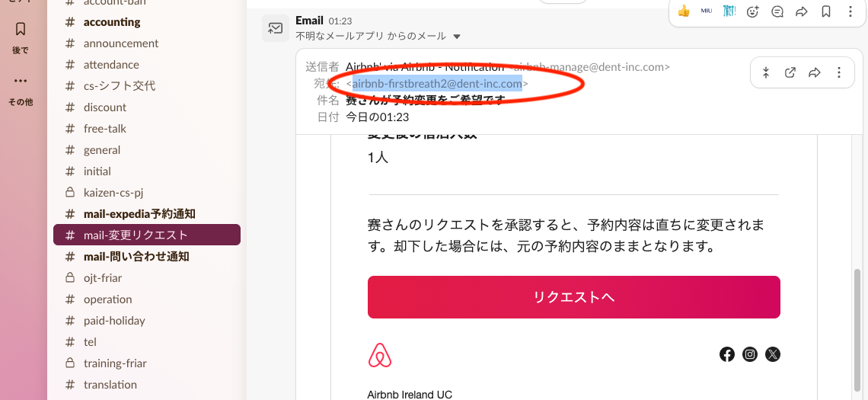Image resolution: width=868 pixels, height=400 pixels.
Task: Open the accounting channel
Action: click(112, 22)
